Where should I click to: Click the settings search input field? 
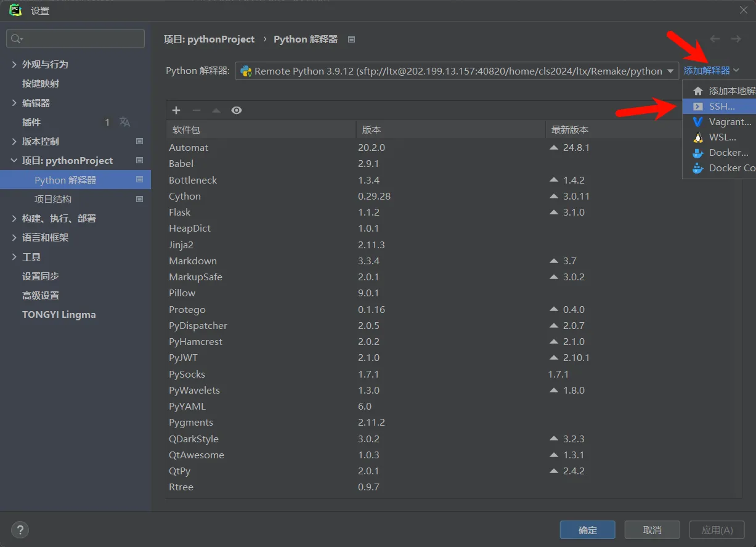(75, 39)
